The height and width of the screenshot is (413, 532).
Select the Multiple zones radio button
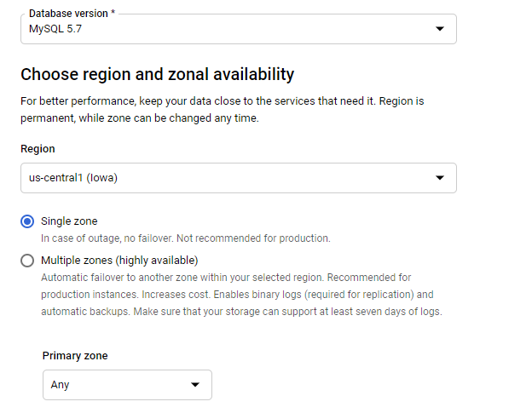tap(27, 261)
